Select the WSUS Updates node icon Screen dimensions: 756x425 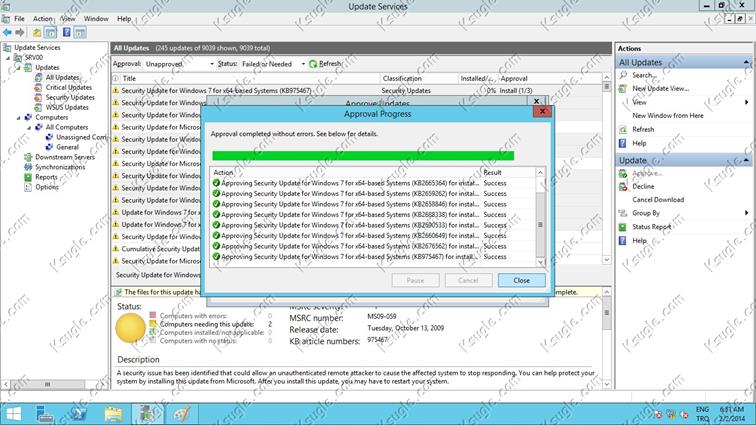(39, 108)
